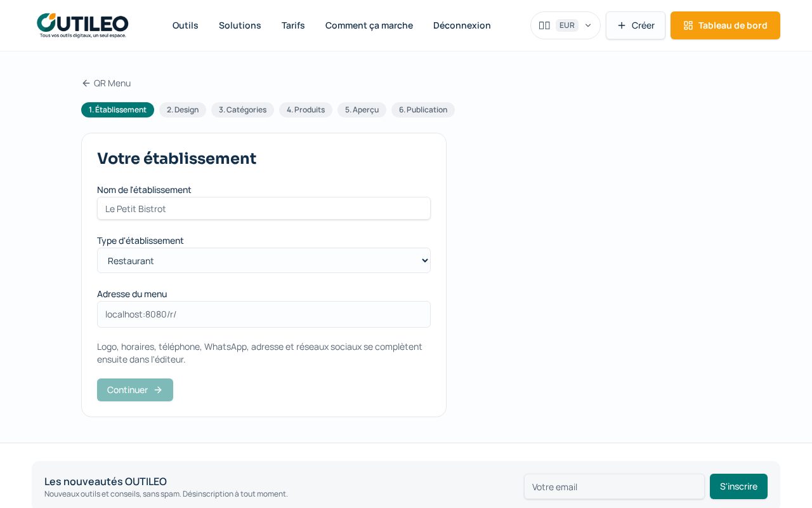812x508 pixels.
Task: Go to the Tarifs page
Action: click(x=293, y=25)
